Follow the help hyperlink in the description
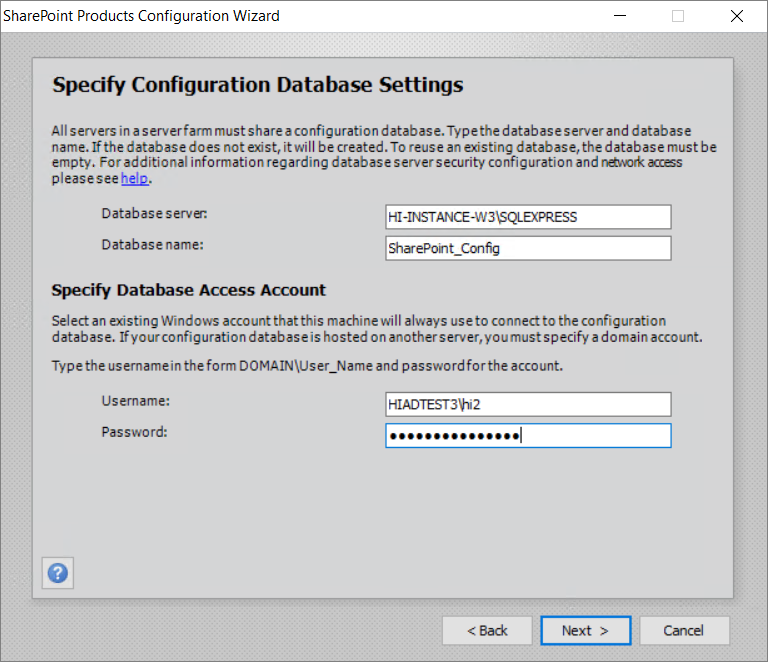Screen dimensions: 768x662 134,178
